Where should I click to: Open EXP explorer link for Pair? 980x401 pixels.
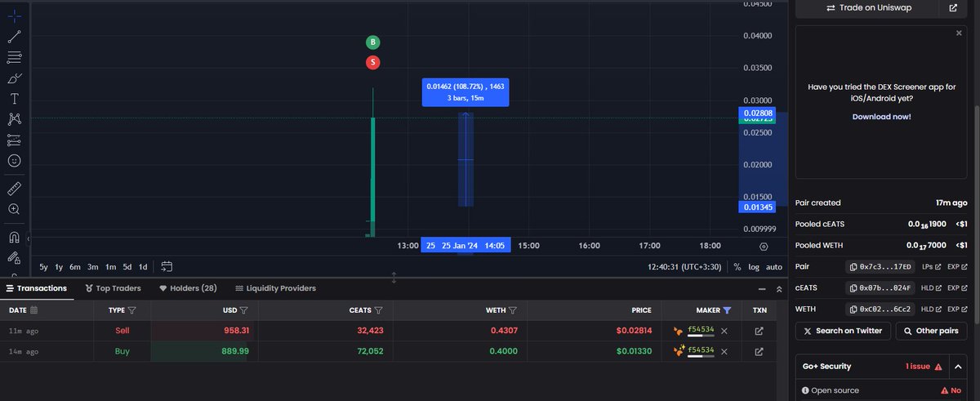pos(955,266)
